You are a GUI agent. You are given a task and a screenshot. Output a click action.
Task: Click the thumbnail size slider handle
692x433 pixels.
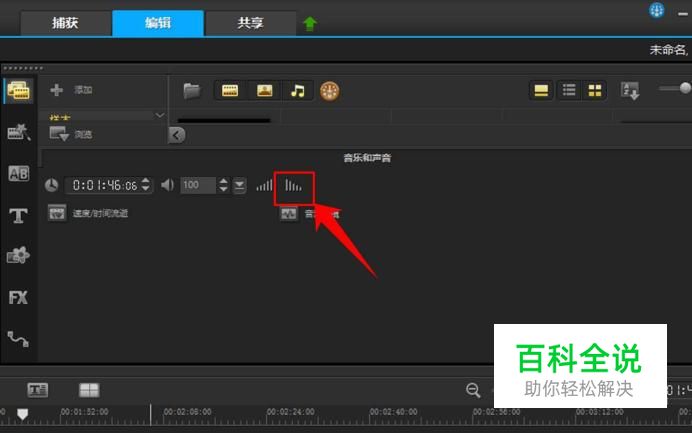click(x=685, y=88)
